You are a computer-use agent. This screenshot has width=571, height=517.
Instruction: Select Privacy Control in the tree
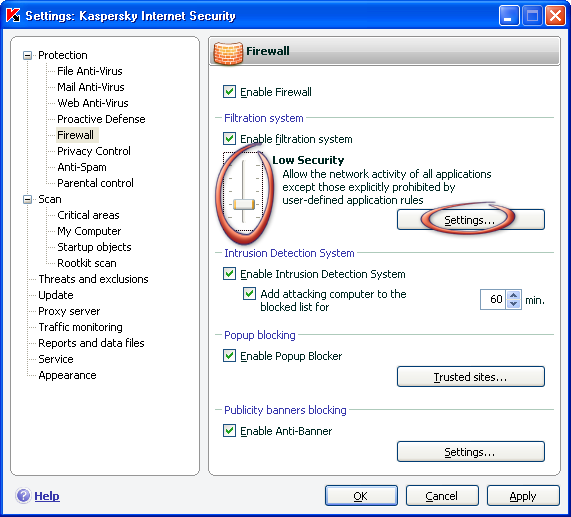click(x=94, y=151)
